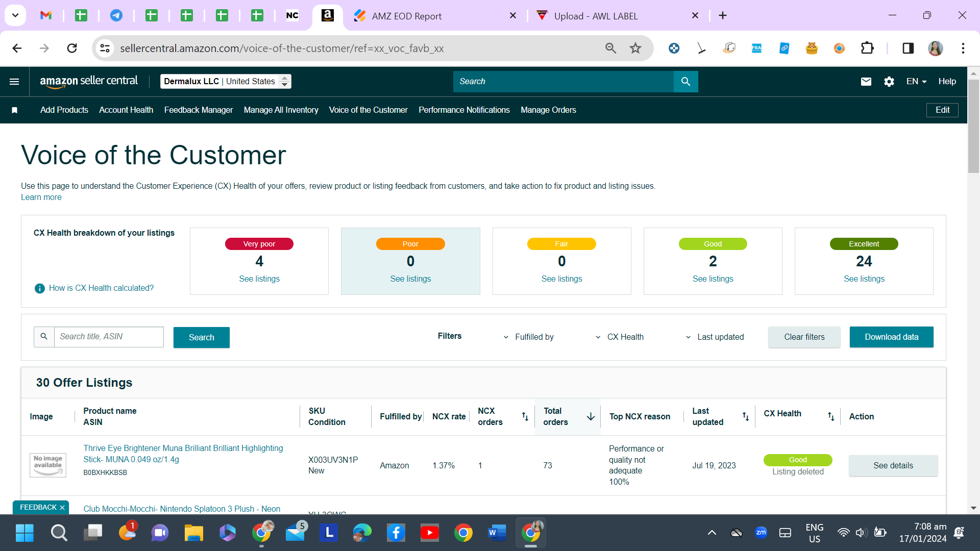Image resolution: width=980 pixels, height=551 pixels.
Task: See details for Thrive Eye Brightener
Action: (893, 466)
